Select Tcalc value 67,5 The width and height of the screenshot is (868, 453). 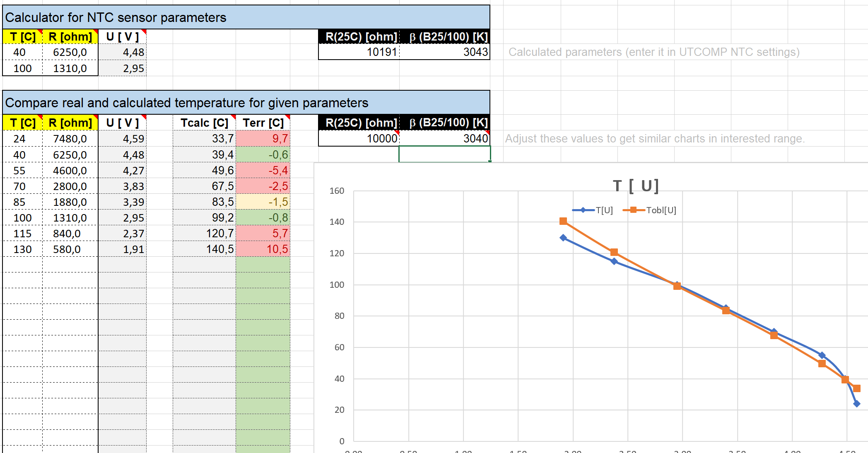pos(205,186)
